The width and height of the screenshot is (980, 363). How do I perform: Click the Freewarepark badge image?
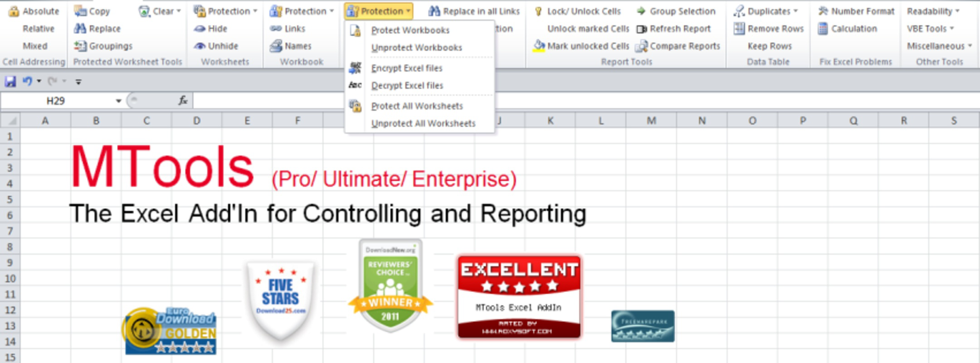click(643, 326)
